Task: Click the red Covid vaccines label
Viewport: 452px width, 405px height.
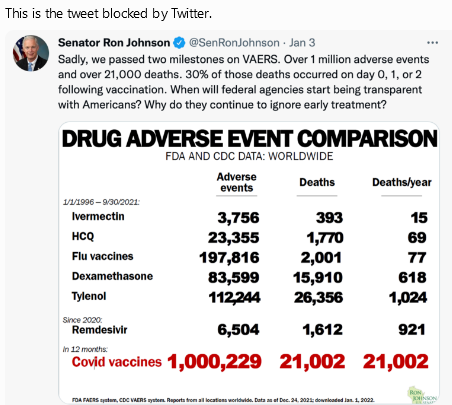Action: [x=117, y=362]
